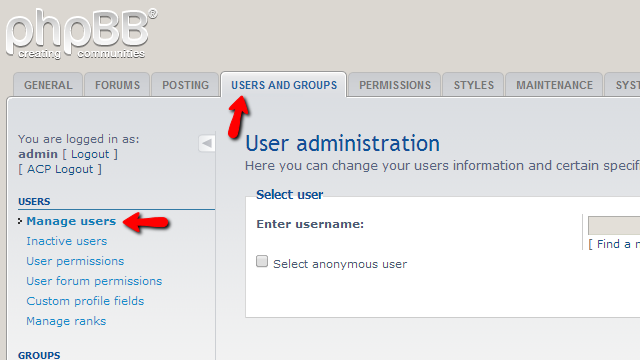Click the phpBB logo
Image resolution: width=640 pixels, height=360 pixels.
[x=81, y=34]
